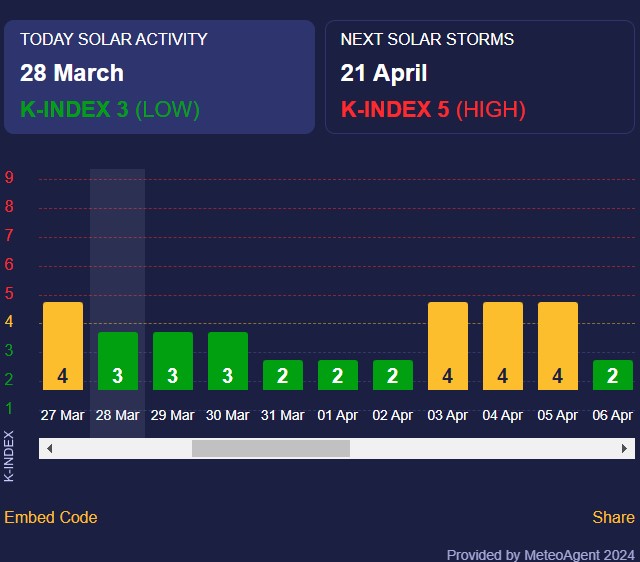Screen dimensions: 640x562
Task: Click the scrollbar right arrow
Action: [x=625, y=449]
